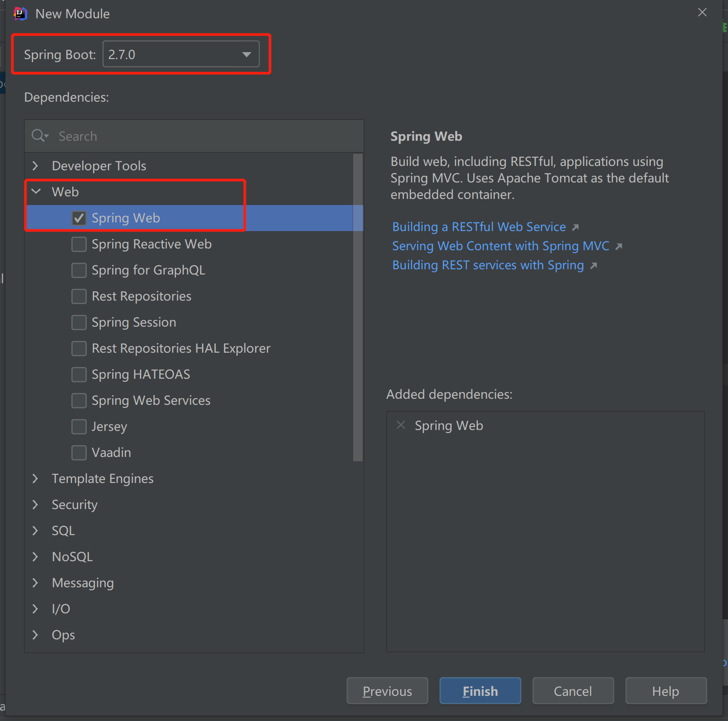728x721 pixels.
Task: Click the IntelliJ IDEA logo in title bar
Action: click(x=20, y=14)
